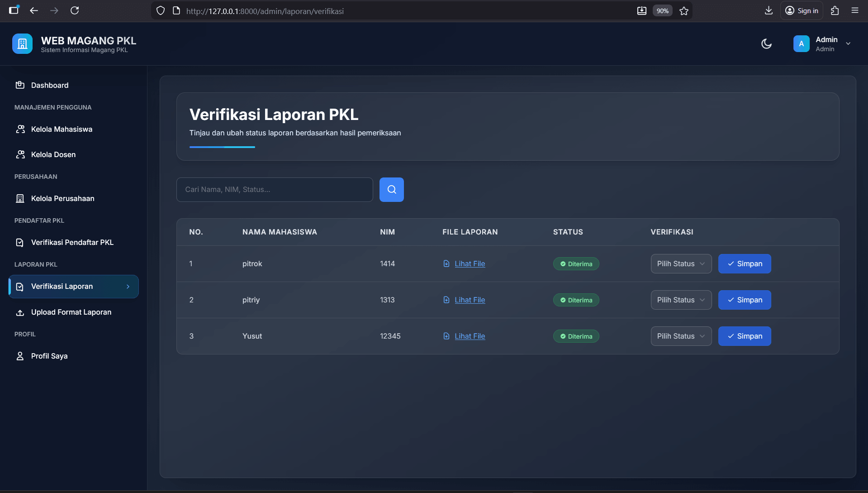Click the tracking protection shield icon

click(x=161, y=11)
